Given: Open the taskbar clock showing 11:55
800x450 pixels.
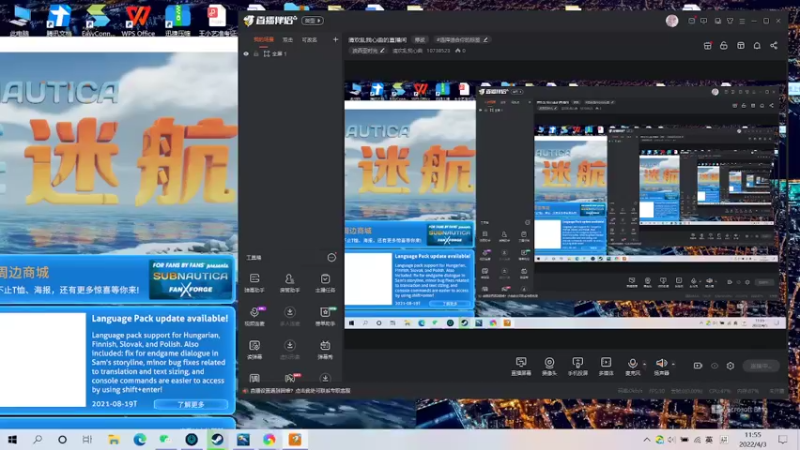Looking at the screenshot, I should 753,439.
